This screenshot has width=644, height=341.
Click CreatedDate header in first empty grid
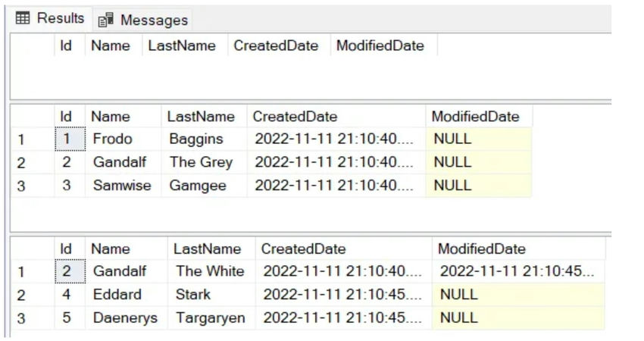(276, 45)
